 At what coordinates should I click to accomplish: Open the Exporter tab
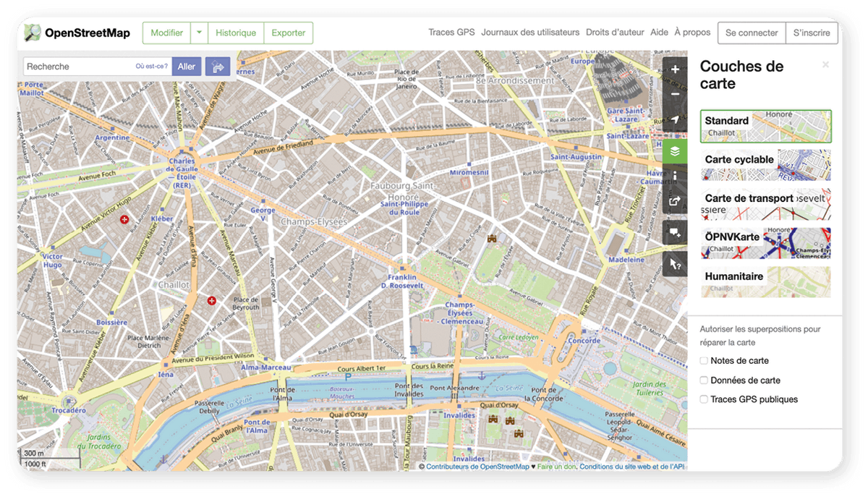point(288,33)
